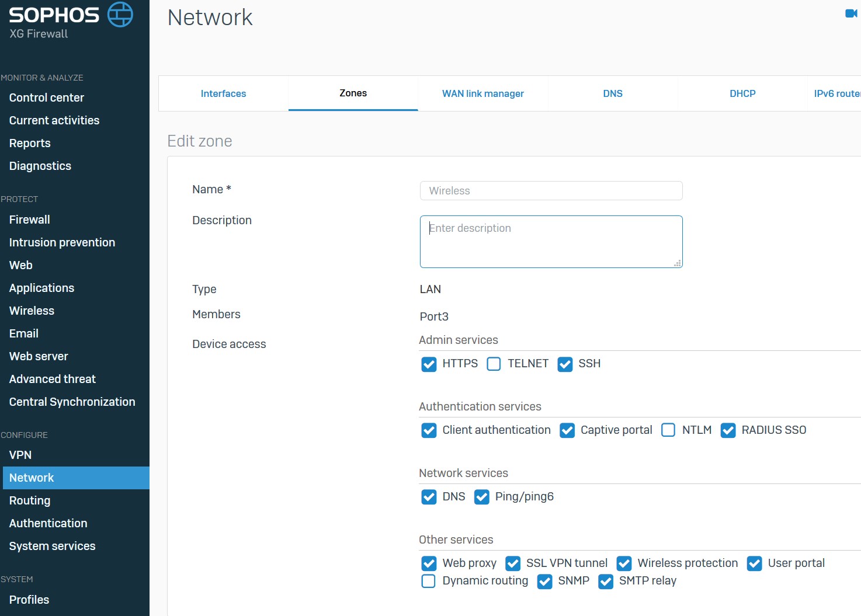The image size is (861, 616).
Task: Click the zone Name input field
Action: pos(551,191)
